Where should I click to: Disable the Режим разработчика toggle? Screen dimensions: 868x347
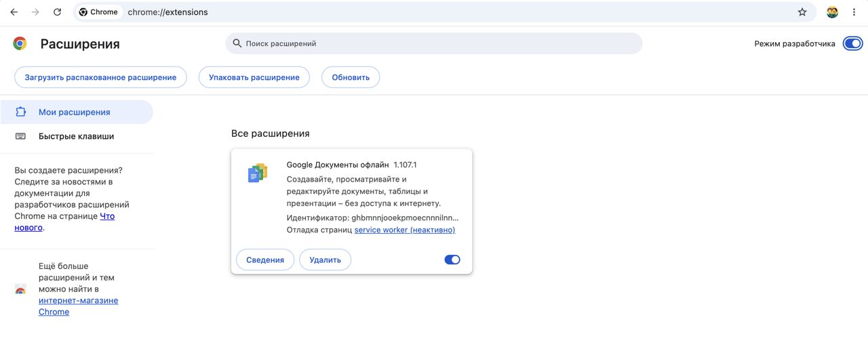point(852,43)
